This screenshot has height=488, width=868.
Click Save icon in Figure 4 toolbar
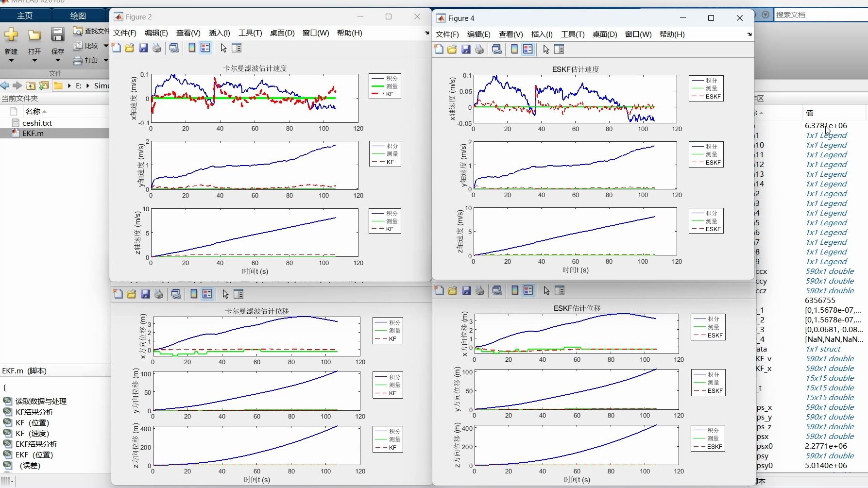[x=466, y=49]
